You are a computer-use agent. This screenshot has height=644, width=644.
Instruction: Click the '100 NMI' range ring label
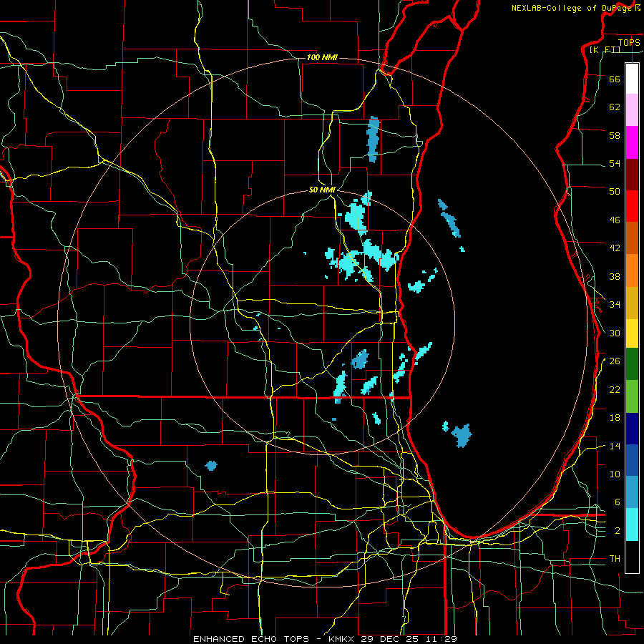click(x=322, y=57)
